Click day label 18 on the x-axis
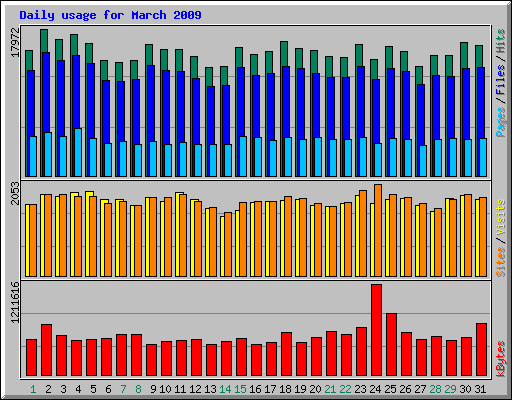This screenshot has height=400, width=512. 285,389
